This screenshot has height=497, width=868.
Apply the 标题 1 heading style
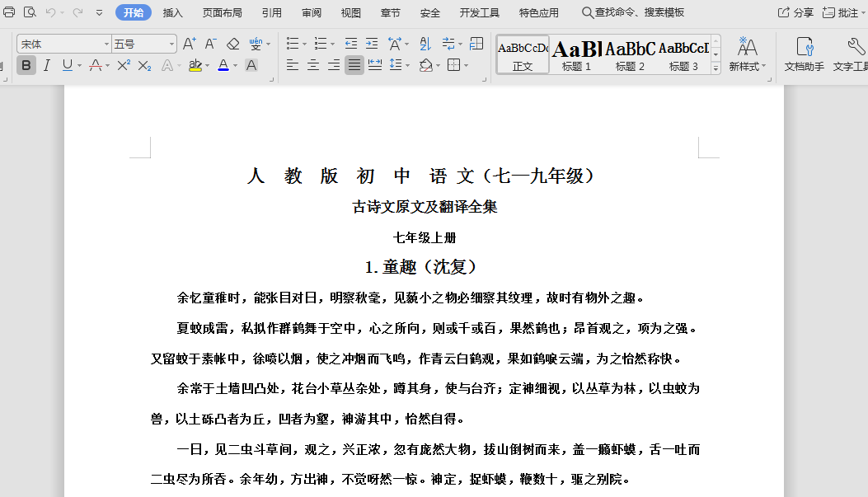click(x=576, y=54)
